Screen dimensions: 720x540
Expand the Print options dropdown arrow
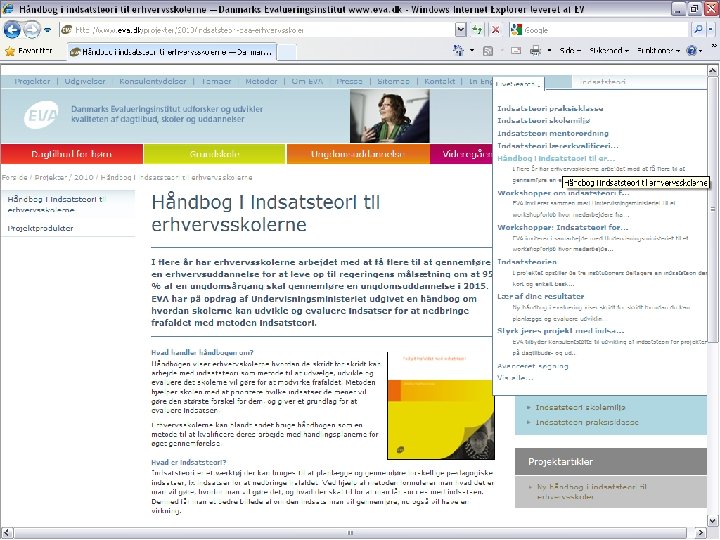[549, 51]
